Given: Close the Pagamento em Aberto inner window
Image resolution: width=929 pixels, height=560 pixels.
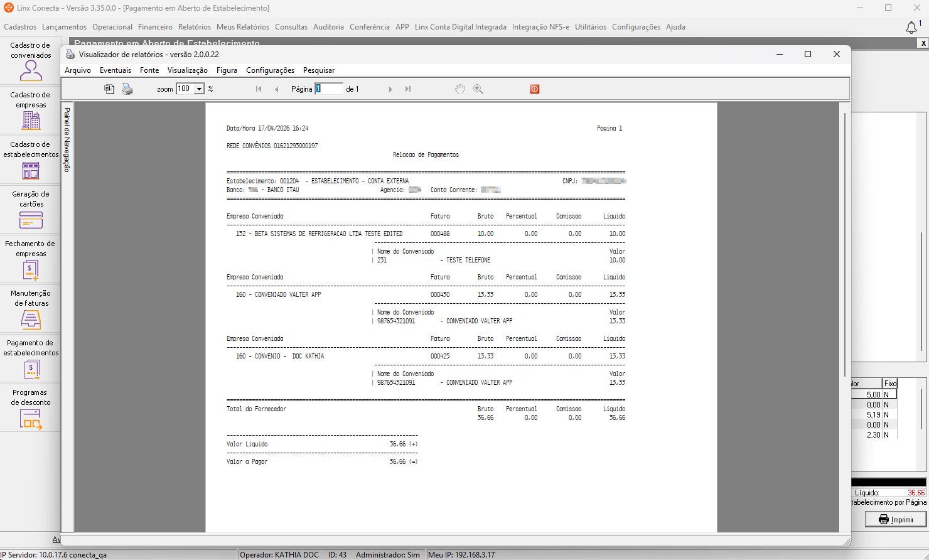Looking at the screenshot, I should pyautogui.click(x=923, y=43).
